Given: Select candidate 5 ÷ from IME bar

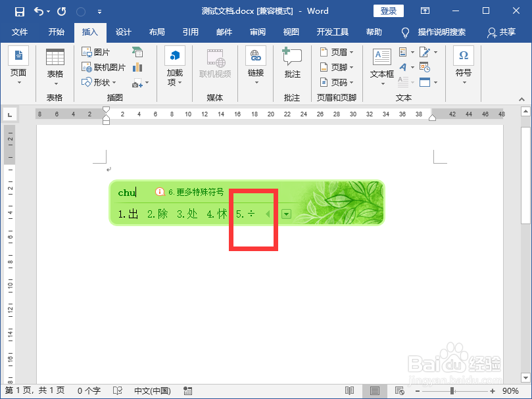Looking at the screenshot, I should (244, 214).
